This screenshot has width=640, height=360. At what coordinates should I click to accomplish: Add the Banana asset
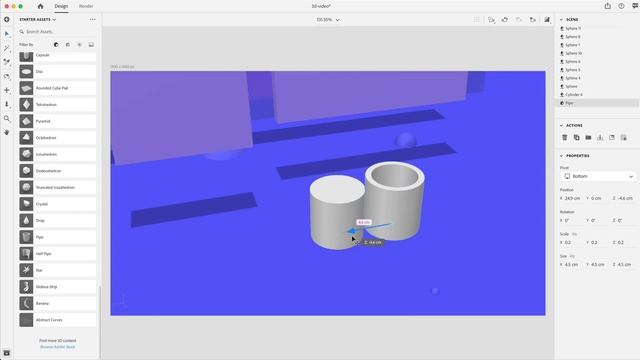coord(58,303)
